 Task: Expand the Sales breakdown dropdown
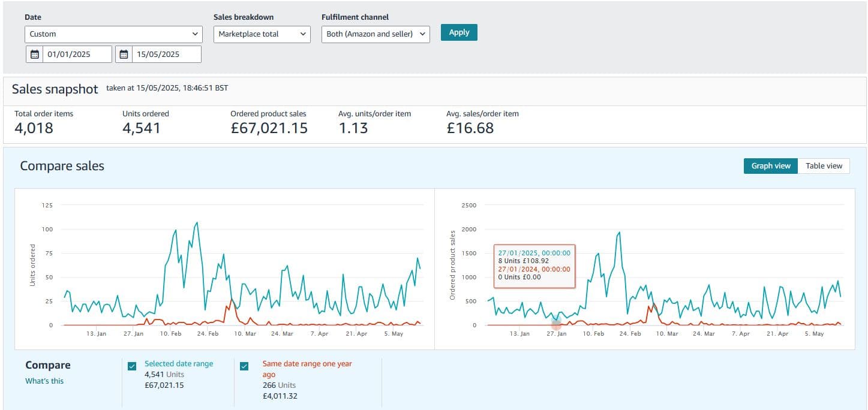[x=262, y=34]
